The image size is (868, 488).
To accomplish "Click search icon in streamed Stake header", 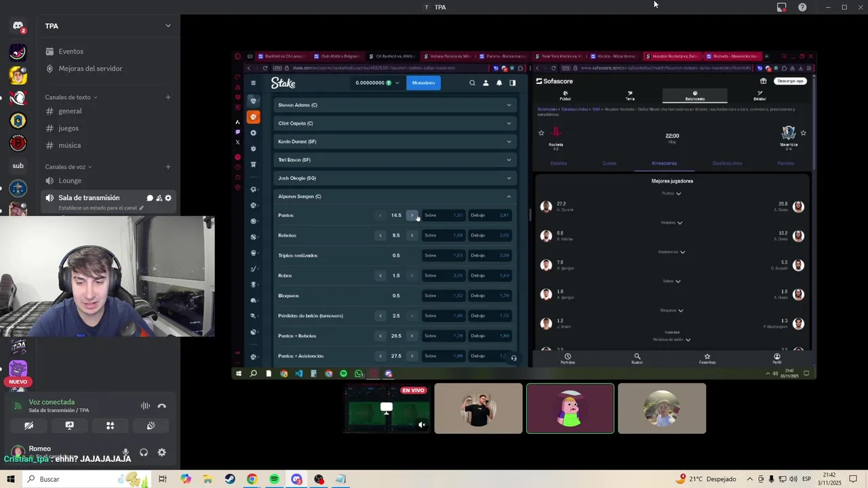I will point(473,83).
